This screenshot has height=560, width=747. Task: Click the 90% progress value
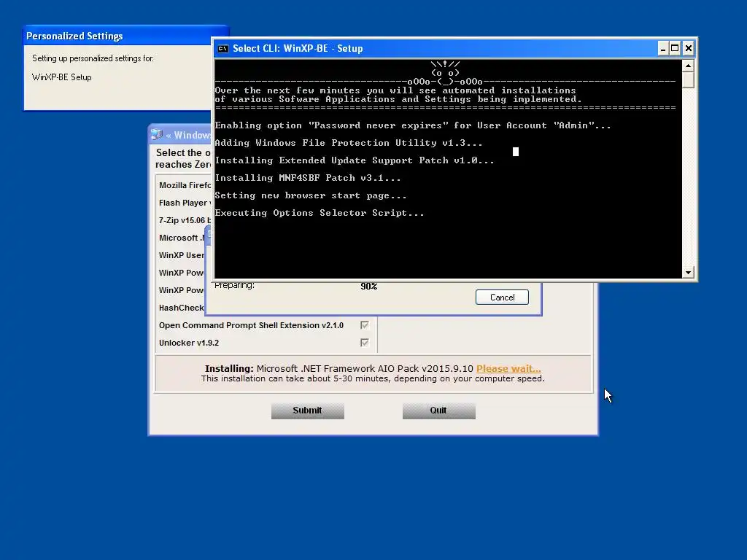[368, 286]
